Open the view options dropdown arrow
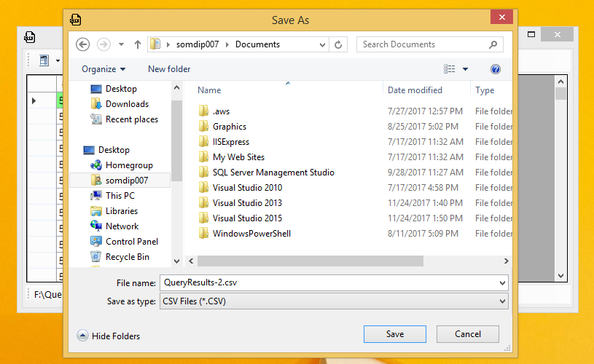 (x=465, y=69)
